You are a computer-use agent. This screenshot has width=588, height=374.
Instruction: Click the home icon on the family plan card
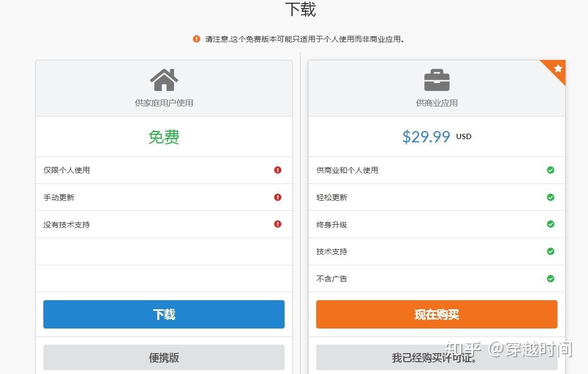[x=164, y=79]
